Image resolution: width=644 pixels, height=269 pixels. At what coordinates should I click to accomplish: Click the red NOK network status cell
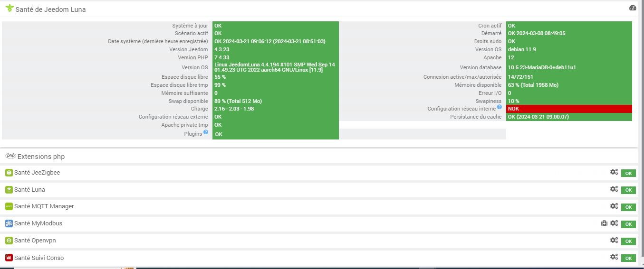pyautogui.click(x=569, y=109)
